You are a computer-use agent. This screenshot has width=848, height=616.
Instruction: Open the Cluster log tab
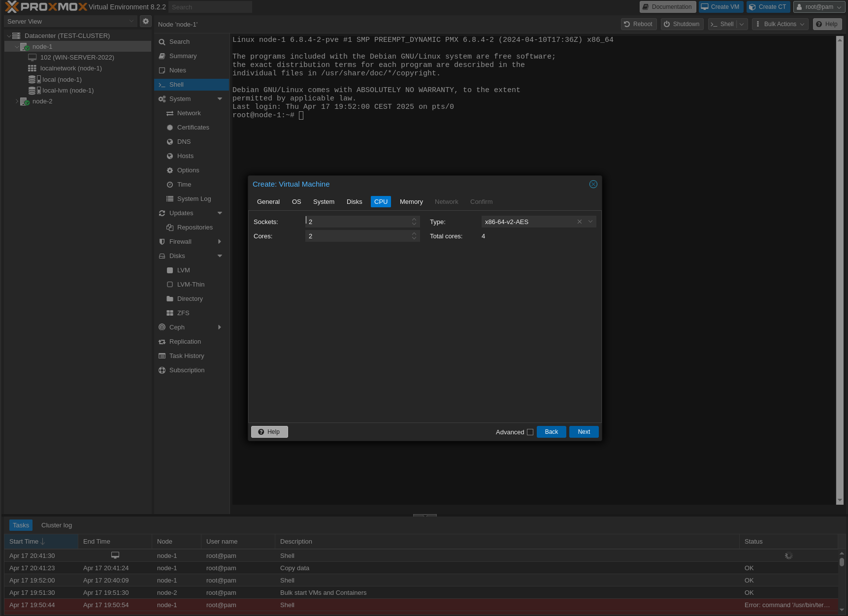(x=56, y=525)
